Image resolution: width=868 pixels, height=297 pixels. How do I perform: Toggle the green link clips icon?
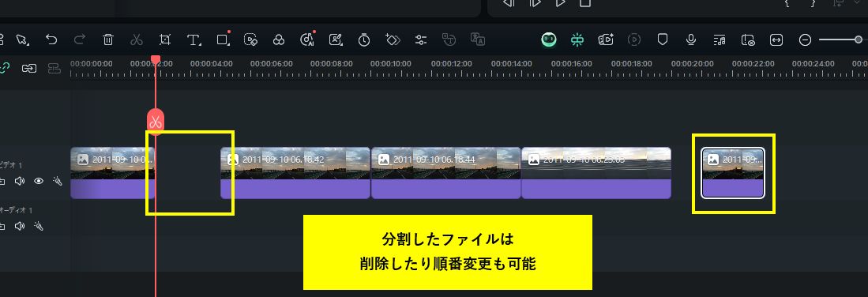point(5,68)
